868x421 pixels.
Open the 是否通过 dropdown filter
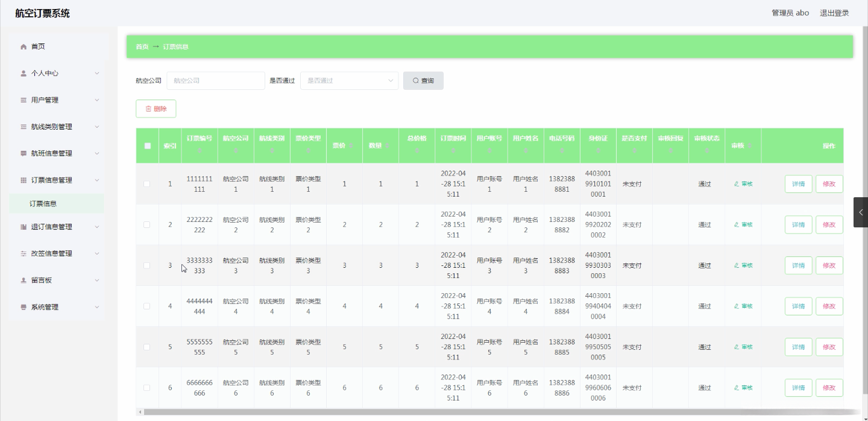(x=350, y=81)
